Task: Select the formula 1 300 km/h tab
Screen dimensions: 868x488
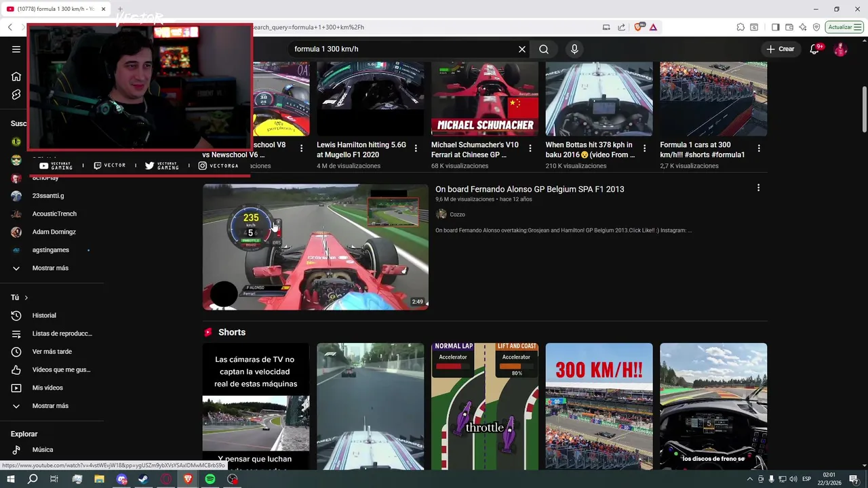Action: tap(55, 9)
